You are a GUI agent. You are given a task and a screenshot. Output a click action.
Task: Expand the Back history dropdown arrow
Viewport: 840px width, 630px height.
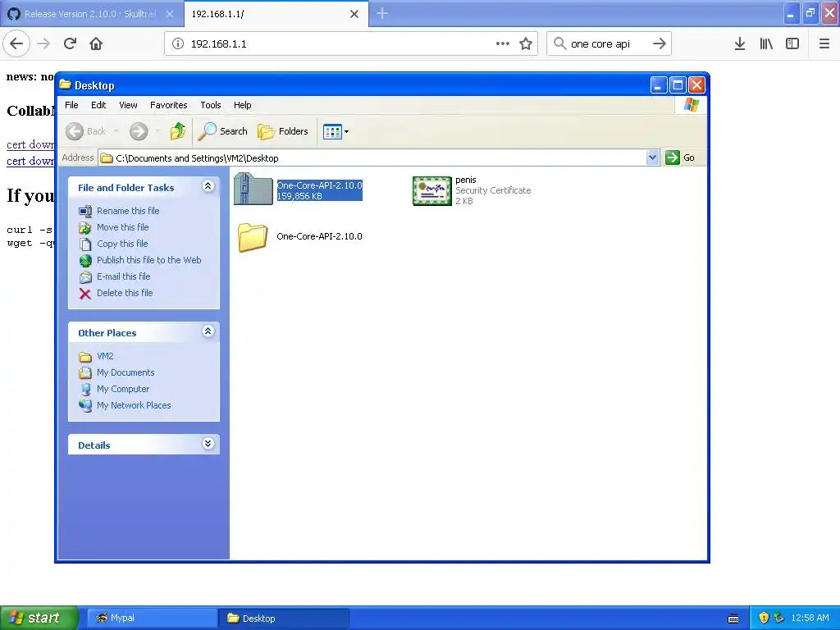[x=116, y=131]
